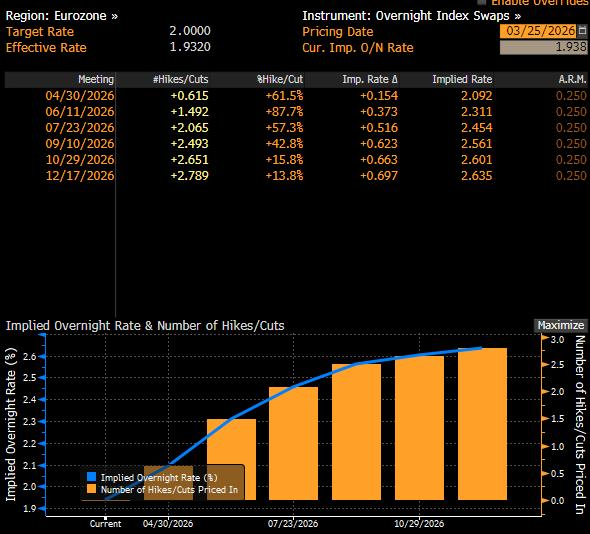Click the implied rate value 2.601
590x534 pixels.
pyautogui.click(x=477, y=160)
